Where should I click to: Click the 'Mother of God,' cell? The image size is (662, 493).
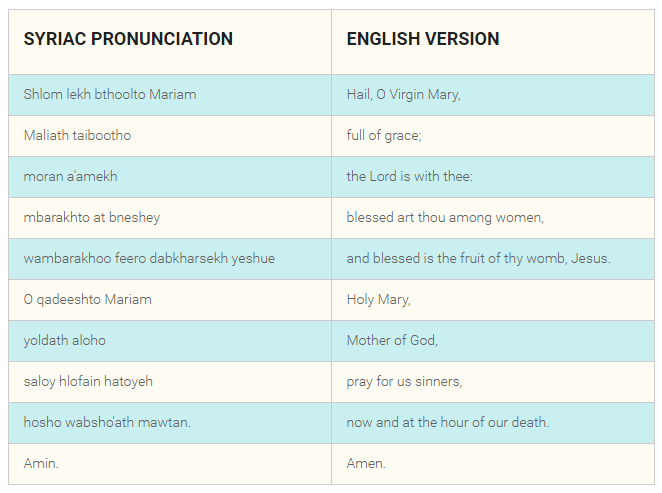(x=392, y=340)
